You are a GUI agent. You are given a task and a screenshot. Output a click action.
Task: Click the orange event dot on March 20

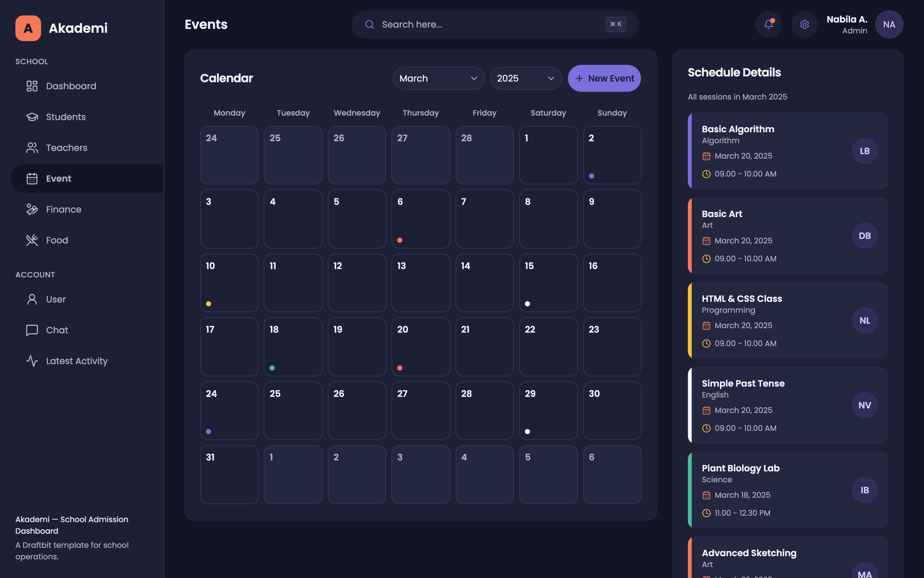tap(399, 368)
